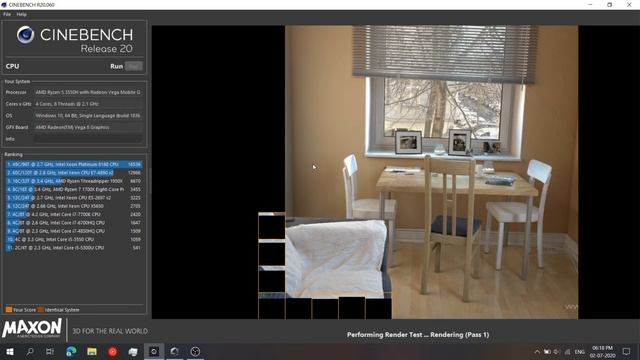Click the ENG language indicator
This screenshot has height=360, width=640.
click(580, 352)
